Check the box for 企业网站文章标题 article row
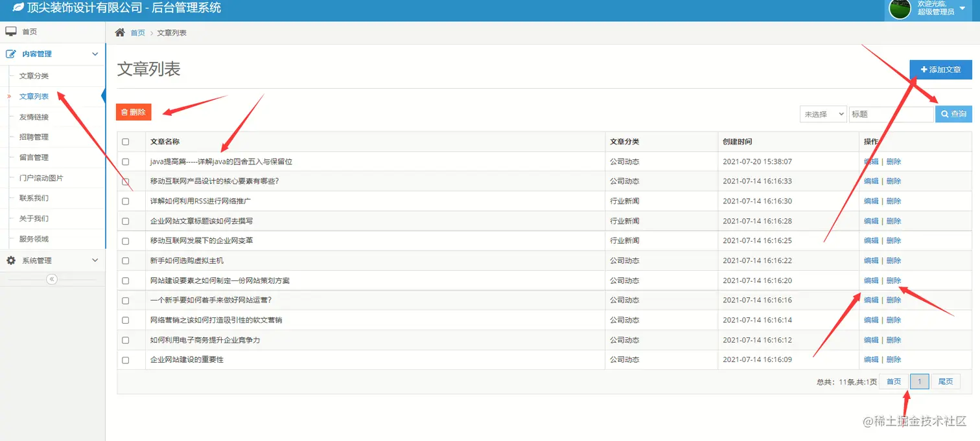 (x=126, y=221)
